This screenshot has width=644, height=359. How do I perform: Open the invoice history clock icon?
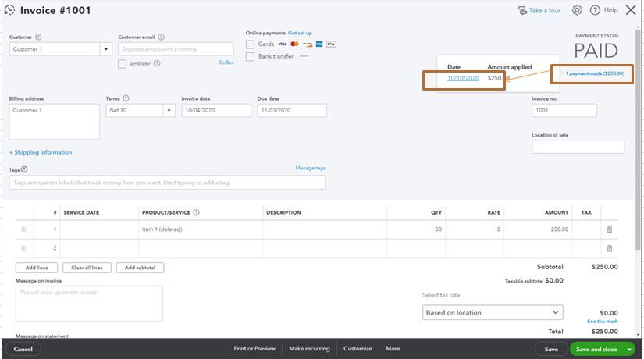click(9, 10)
